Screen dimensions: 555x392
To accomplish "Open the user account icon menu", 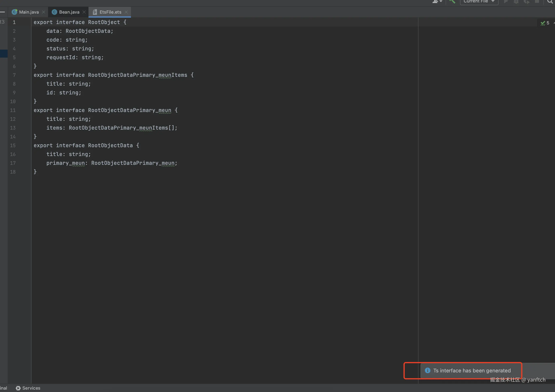I will pos(437,1).
